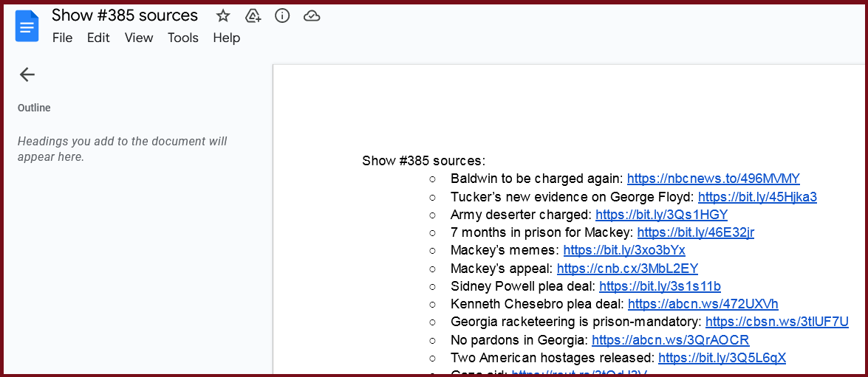
Task: Open the bit.ly/3s1s11b link
Action: (660, 286)
